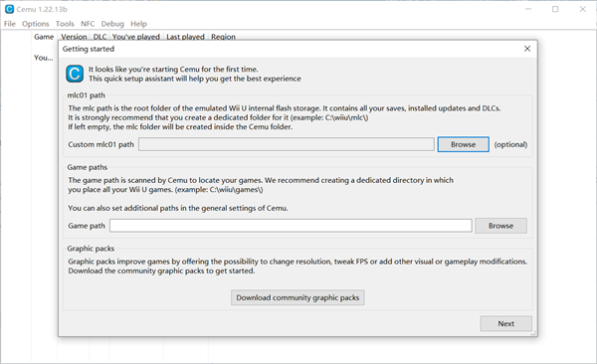Image resolution: width=597 pixels, height=364 pixels.
Task: Click the Custom mlc01 path field
Action: 287,144
